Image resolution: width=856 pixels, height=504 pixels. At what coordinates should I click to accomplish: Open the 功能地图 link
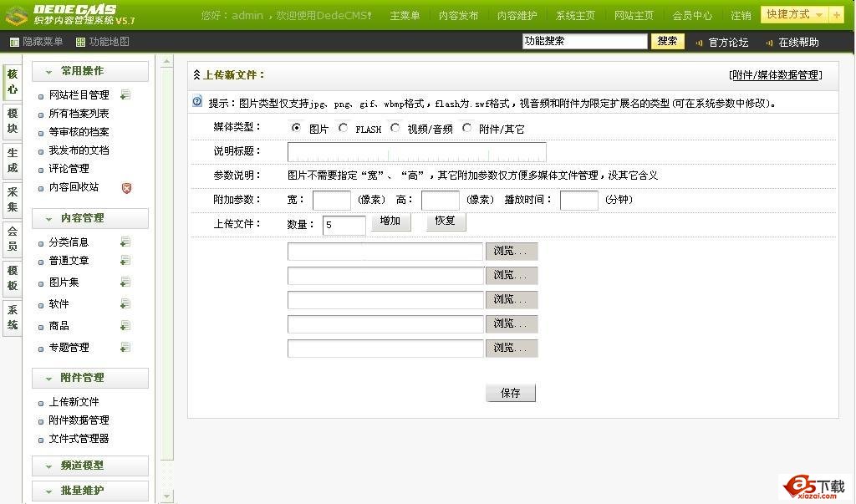(103, 42)
